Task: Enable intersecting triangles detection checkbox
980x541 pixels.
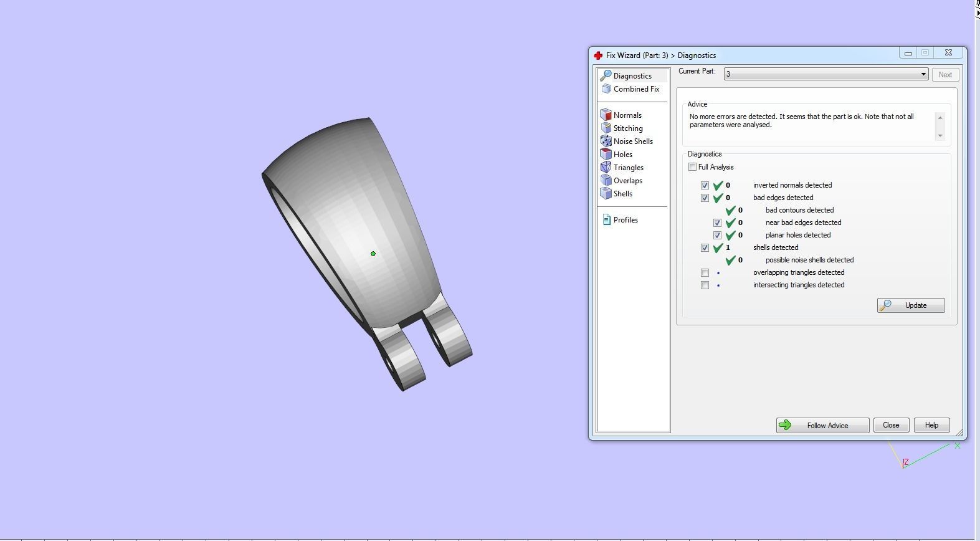Action: (705, 285)
